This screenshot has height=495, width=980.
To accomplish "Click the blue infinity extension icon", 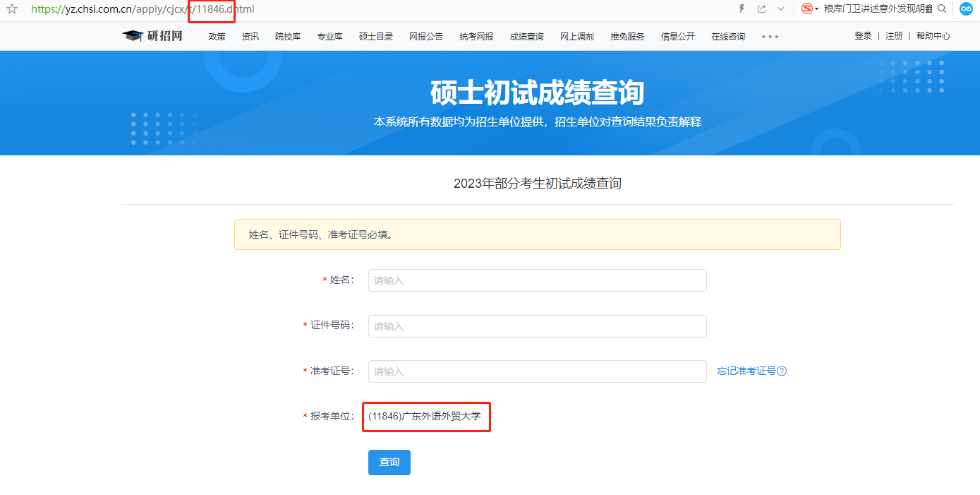I will point(966,9).
